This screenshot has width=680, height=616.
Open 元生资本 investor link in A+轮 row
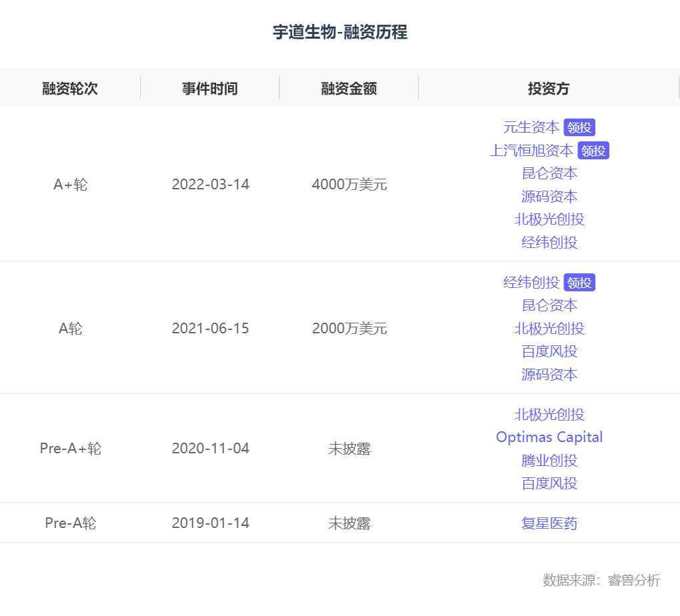[531, 127]
